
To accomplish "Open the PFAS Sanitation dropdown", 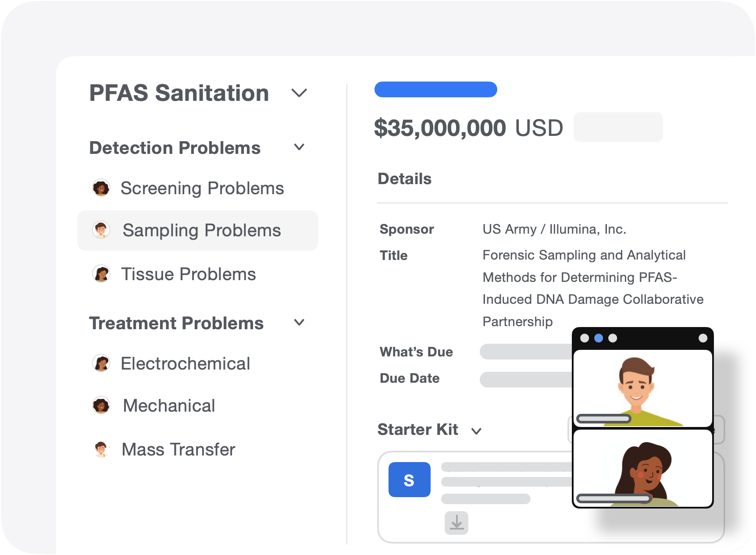I will pos(299,93).
